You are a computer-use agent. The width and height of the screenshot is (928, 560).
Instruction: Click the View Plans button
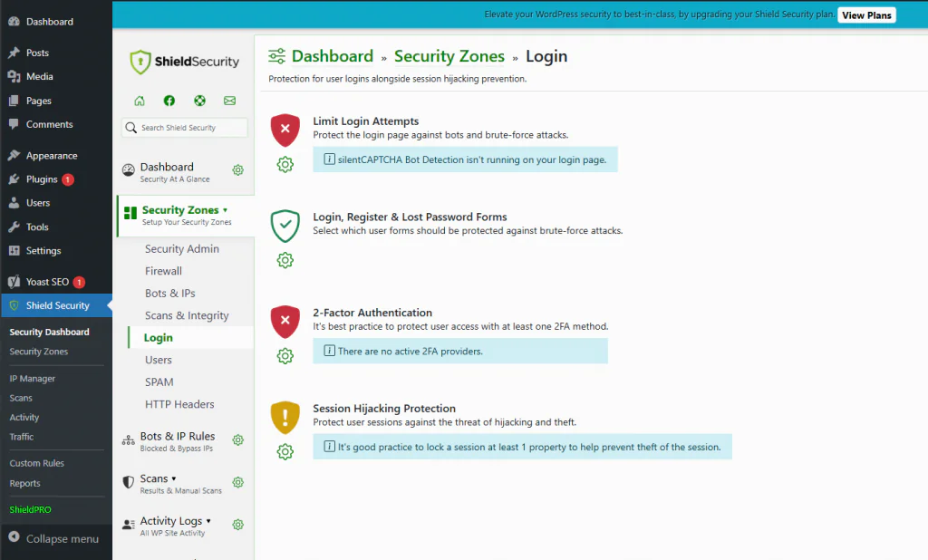click(866, 15)
